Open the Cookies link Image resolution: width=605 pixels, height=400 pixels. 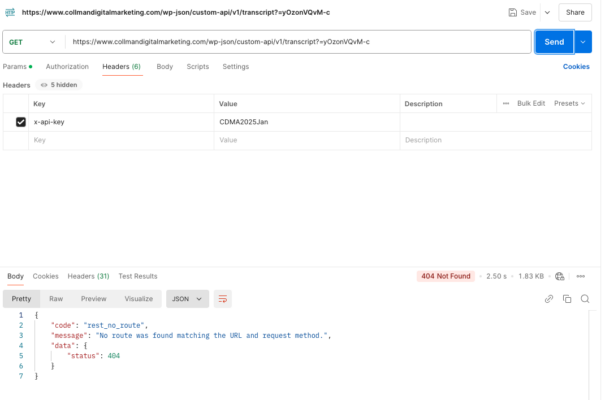[x=576, y=67]
